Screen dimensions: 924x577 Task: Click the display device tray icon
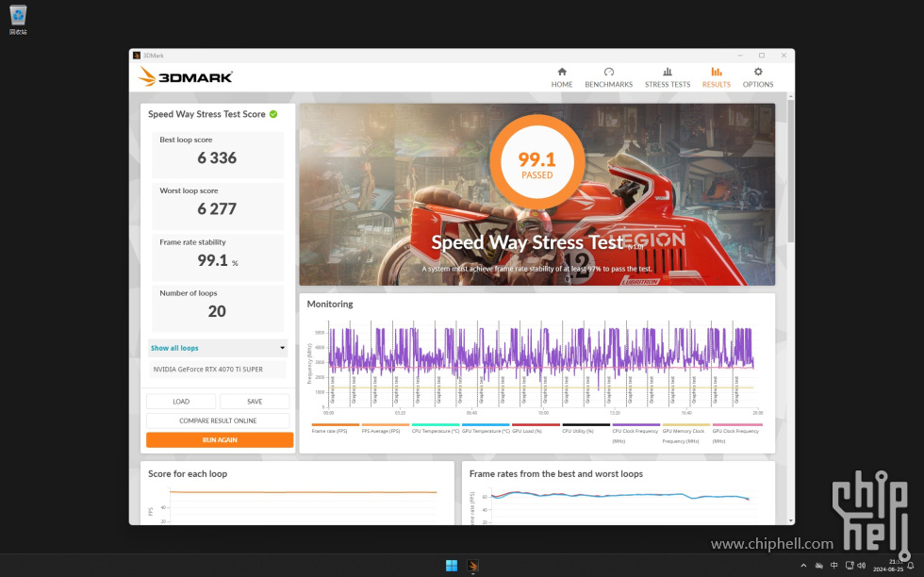[850, 566]
